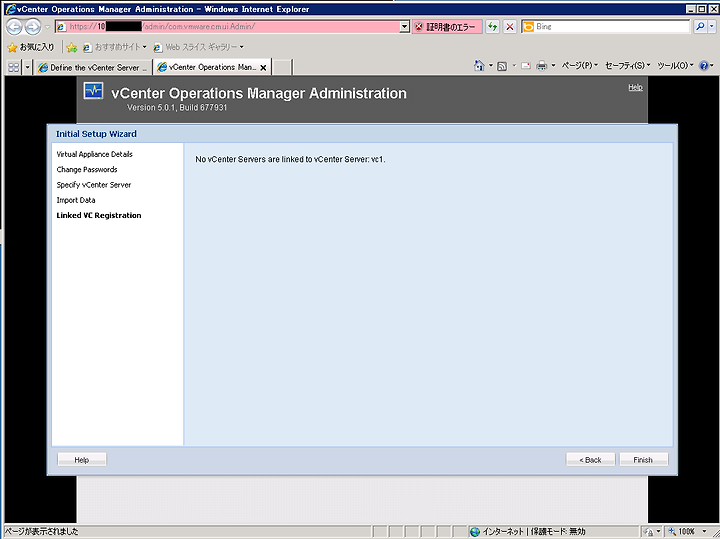Click the インターネット zone globe icon

[x=475, y=532]
